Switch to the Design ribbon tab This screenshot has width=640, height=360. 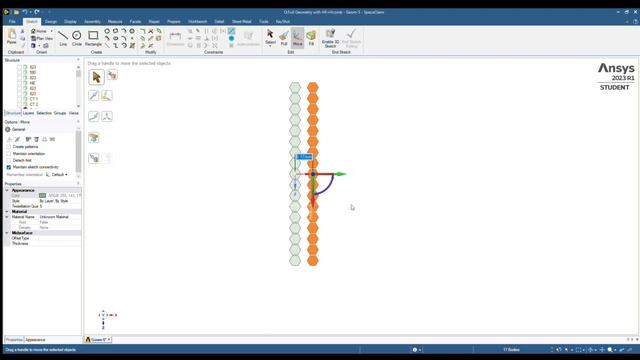click(x=51, y=21)
